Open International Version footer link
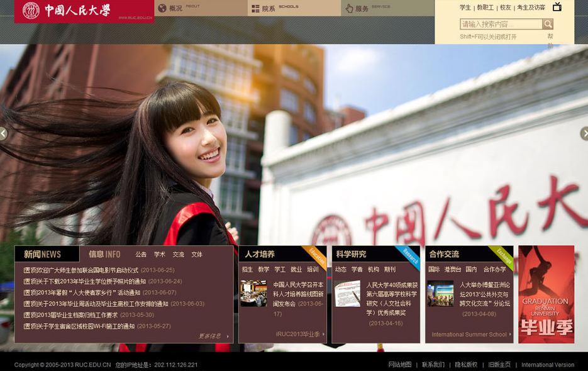This screenshot has width=588, height=371. [x=547, y=365]
